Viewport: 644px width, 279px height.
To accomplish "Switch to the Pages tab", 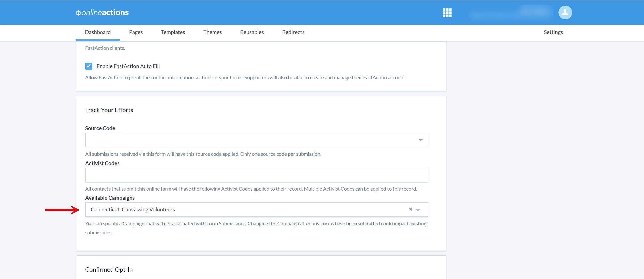I will pyautogui.click(x=136, y=32).
